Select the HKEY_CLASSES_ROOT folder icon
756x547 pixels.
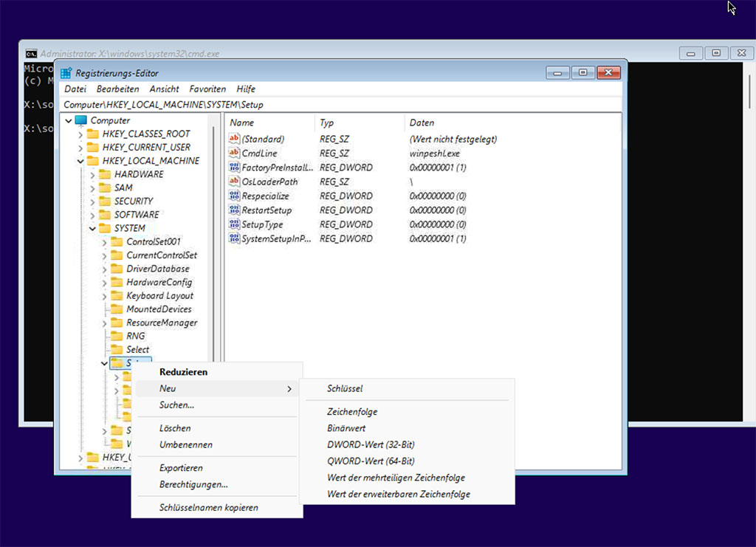pyautogui.click(x=93, y=134)
